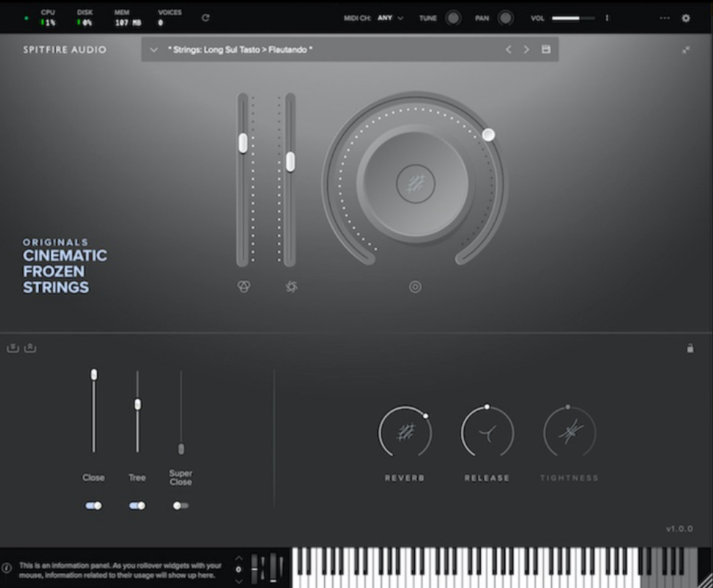Click the expression icon below left slider
Image resolution: width=713 pixels, height=588 pixels.
[244, 286]
